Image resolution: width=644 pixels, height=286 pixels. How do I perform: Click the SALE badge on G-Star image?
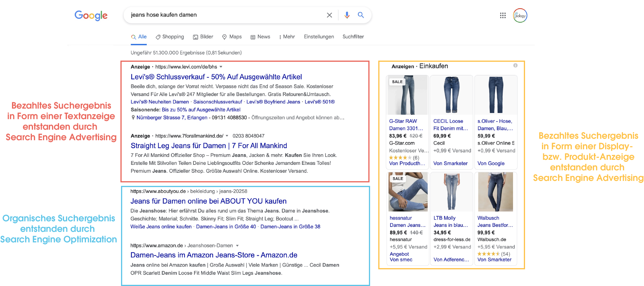(397, 82)
